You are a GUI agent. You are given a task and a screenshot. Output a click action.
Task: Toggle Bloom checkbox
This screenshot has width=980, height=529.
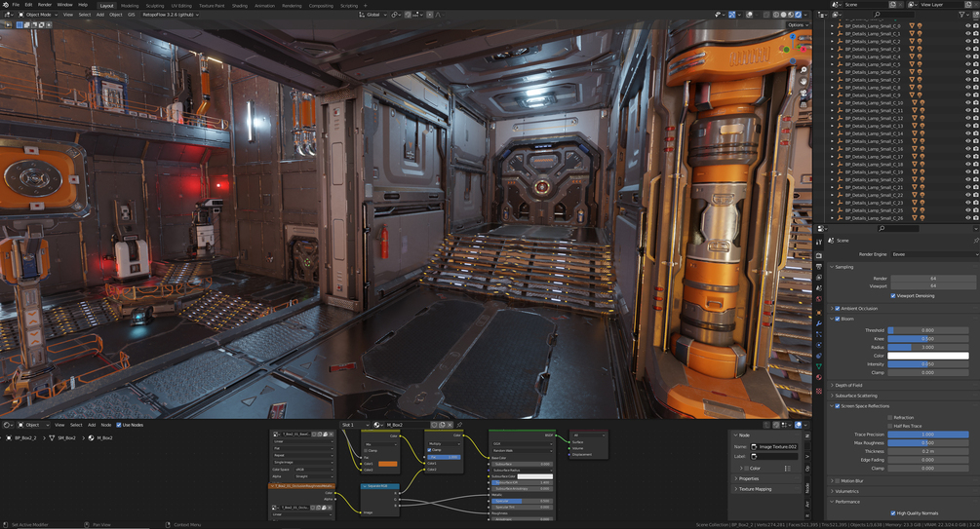(x=838, y=320)
